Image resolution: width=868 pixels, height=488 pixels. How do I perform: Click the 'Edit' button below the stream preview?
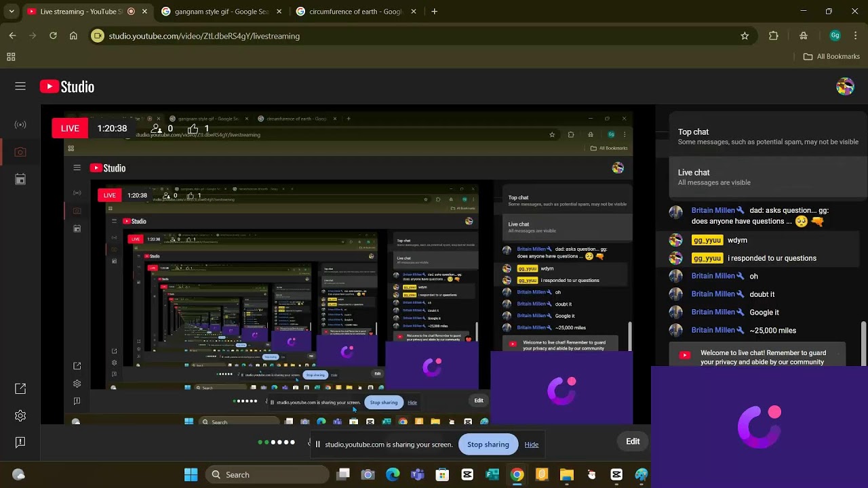(x=633, y=441)
